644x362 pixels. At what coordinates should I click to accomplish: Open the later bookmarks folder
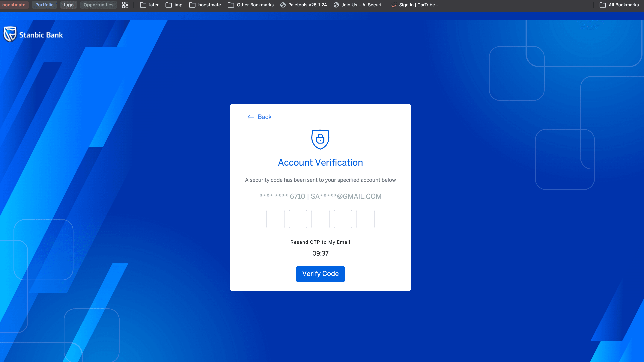pyautogui.click(x=149, y=5)
